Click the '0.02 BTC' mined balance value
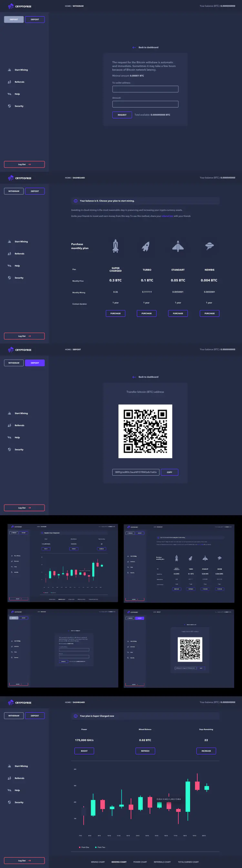This screenshot has width=242, height=868. click(145, 740)
